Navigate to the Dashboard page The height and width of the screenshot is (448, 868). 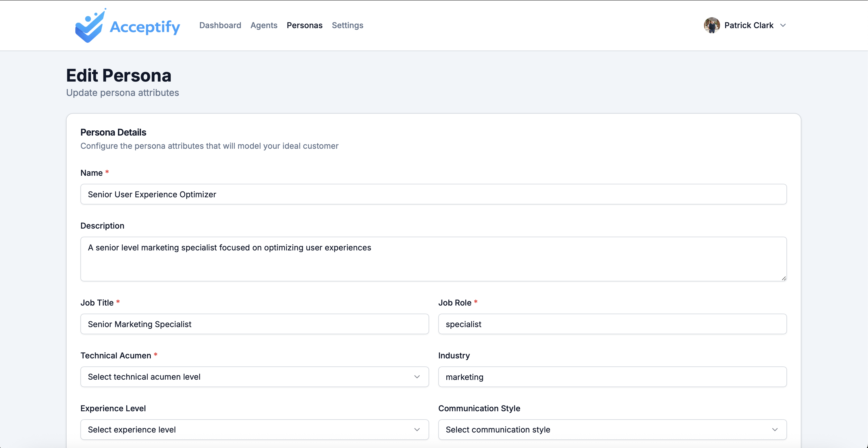pyautogui.click(x=220, y=25)
